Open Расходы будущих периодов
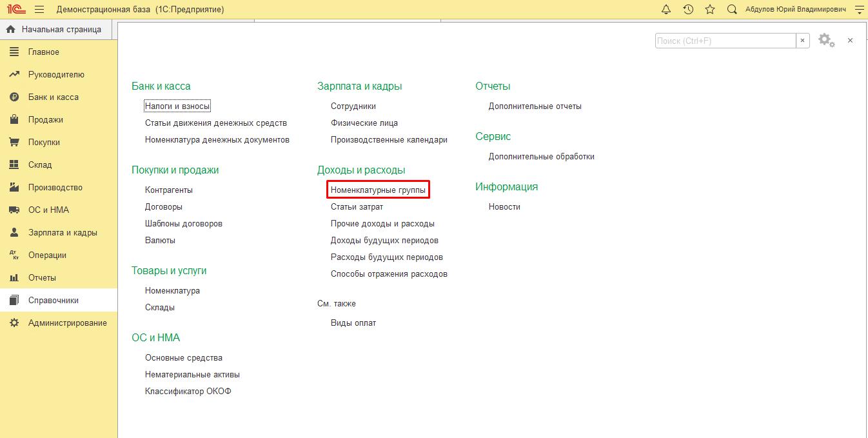868x438 pixels. pyautogui.click(x=387, y=257)
